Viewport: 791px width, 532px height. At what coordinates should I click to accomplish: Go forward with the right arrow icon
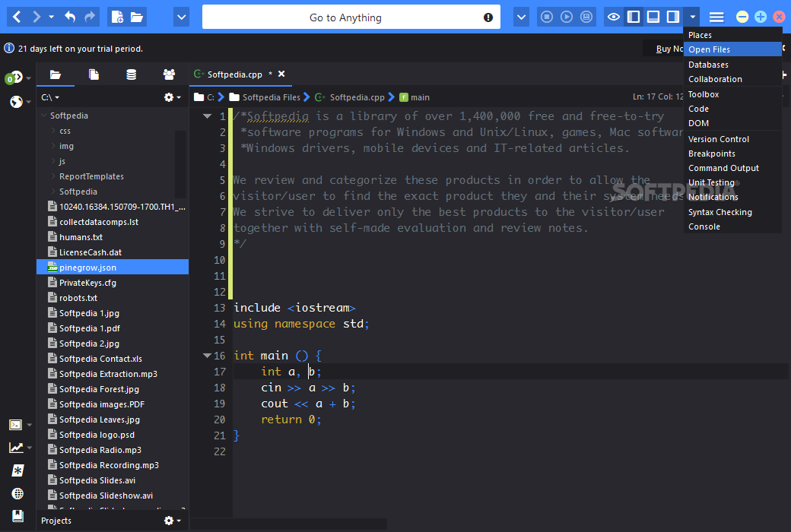tap(36, 17)
